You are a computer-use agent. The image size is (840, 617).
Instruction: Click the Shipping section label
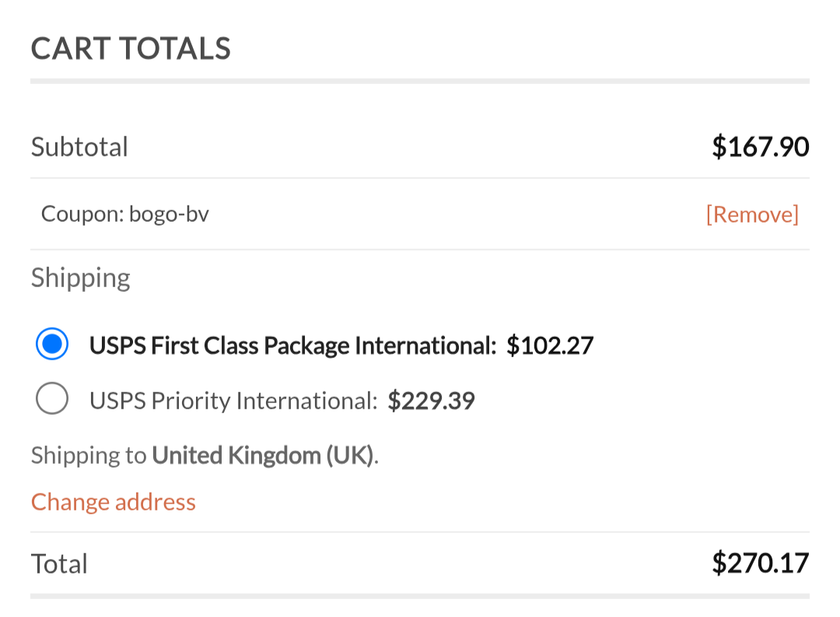pos(80,278)
